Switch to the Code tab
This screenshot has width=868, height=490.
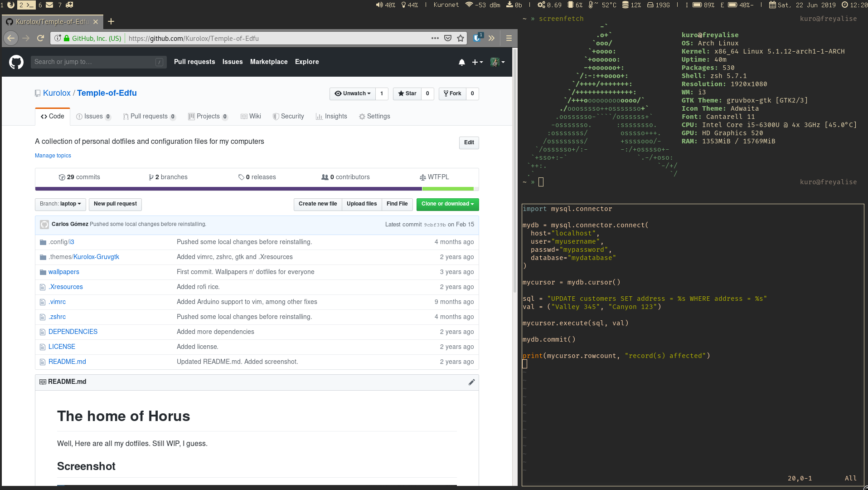pos(53,117)
